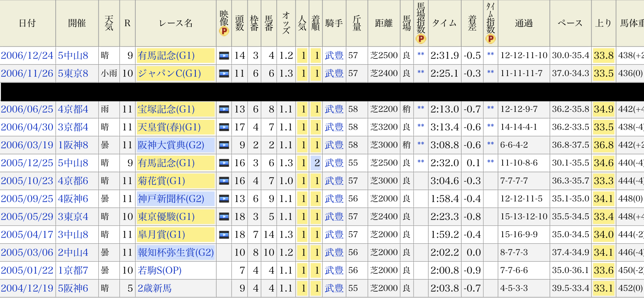644x301 pixels.
Task: Click the レース名 column header
Action: [176, 23]
